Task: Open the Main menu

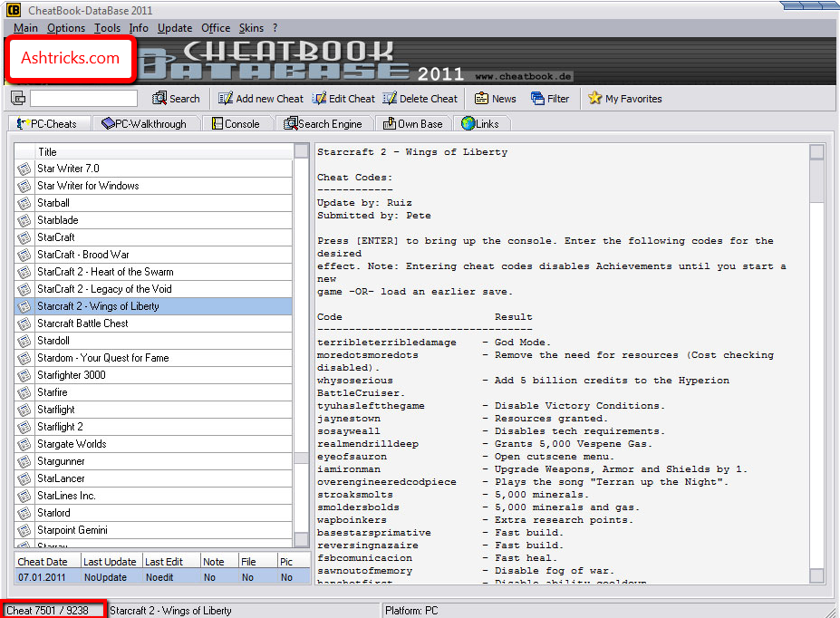Action: 25,28
